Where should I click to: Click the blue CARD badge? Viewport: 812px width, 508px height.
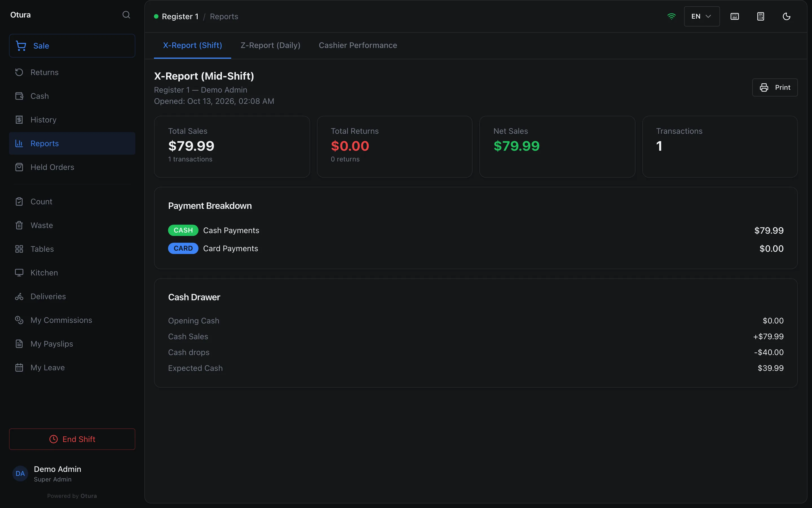click(x=183, y=248)
